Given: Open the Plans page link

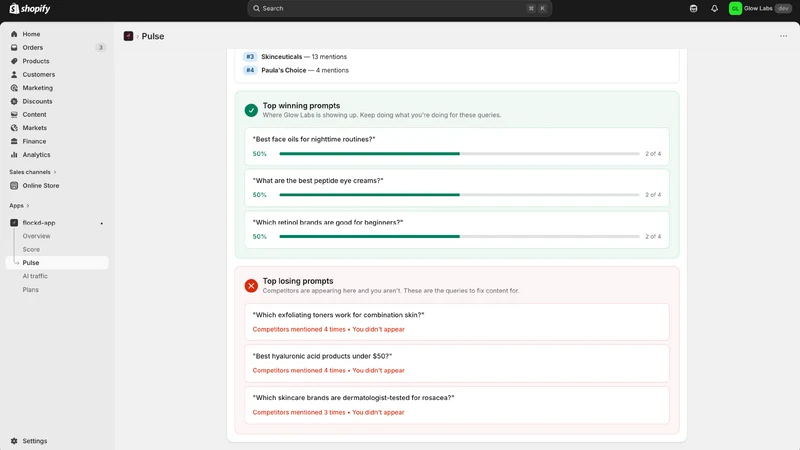Looking at the screenshot, I should click(x=31, y=289).
